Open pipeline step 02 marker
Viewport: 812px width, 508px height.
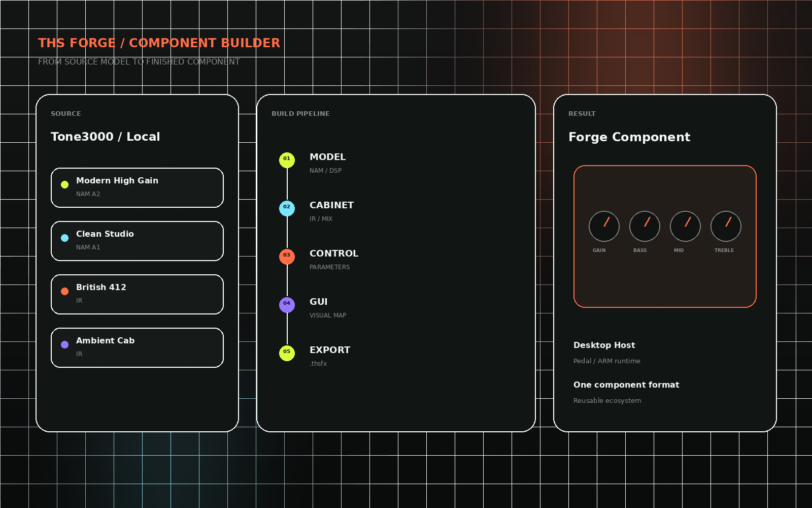[287, 208]
